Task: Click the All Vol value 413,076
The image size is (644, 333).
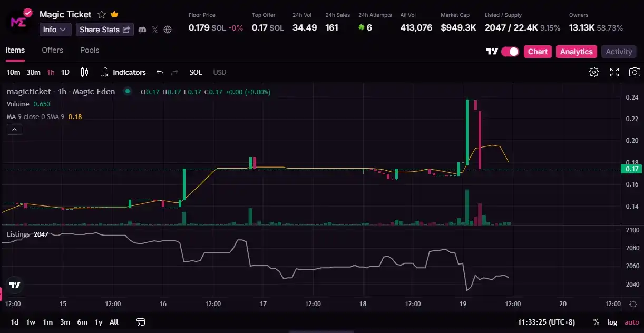Action: pos(416,27)
